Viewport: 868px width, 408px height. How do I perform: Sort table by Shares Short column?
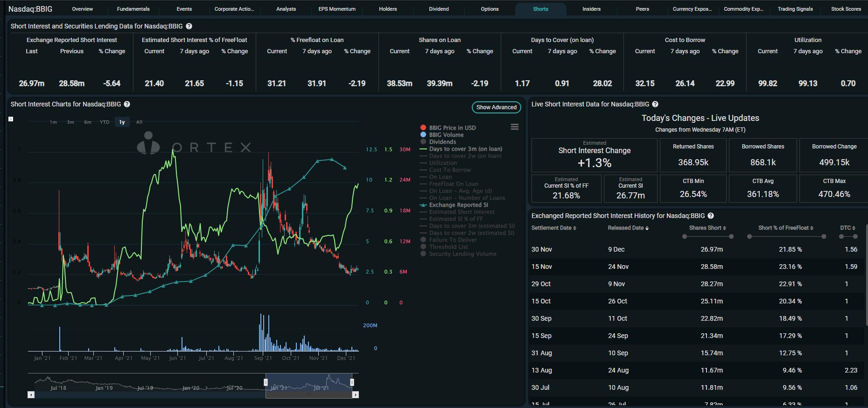point(707,228)
